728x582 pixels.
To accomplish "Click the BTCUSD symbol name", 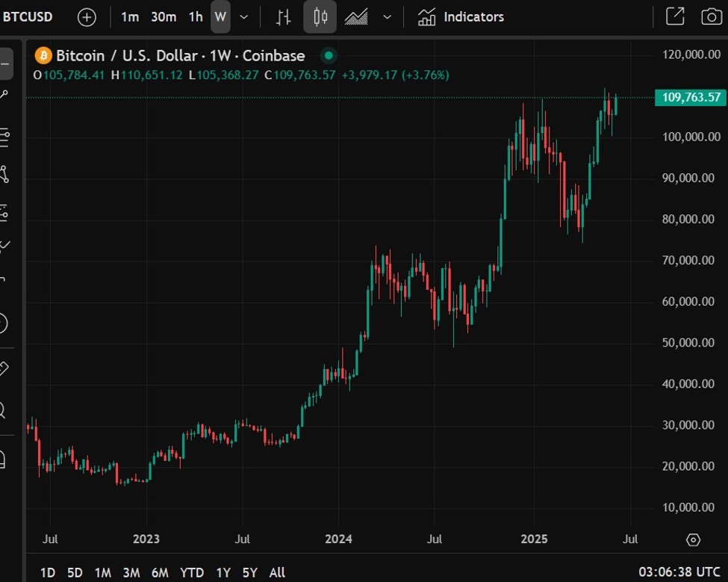I will 28,16.
